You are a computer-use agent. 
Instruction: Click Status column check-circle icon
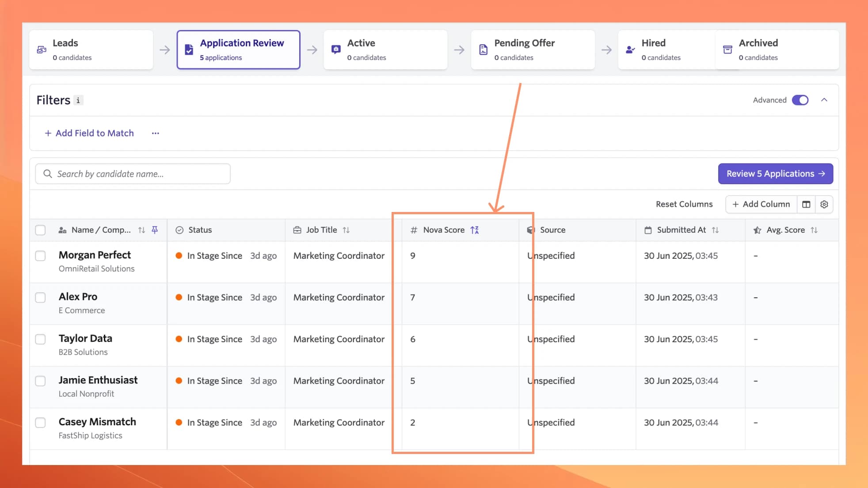179,230
